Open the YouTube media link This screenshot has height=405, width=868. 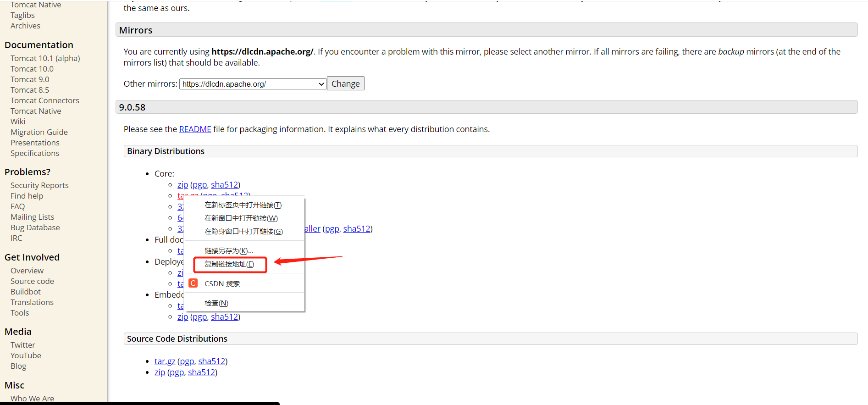26,355
